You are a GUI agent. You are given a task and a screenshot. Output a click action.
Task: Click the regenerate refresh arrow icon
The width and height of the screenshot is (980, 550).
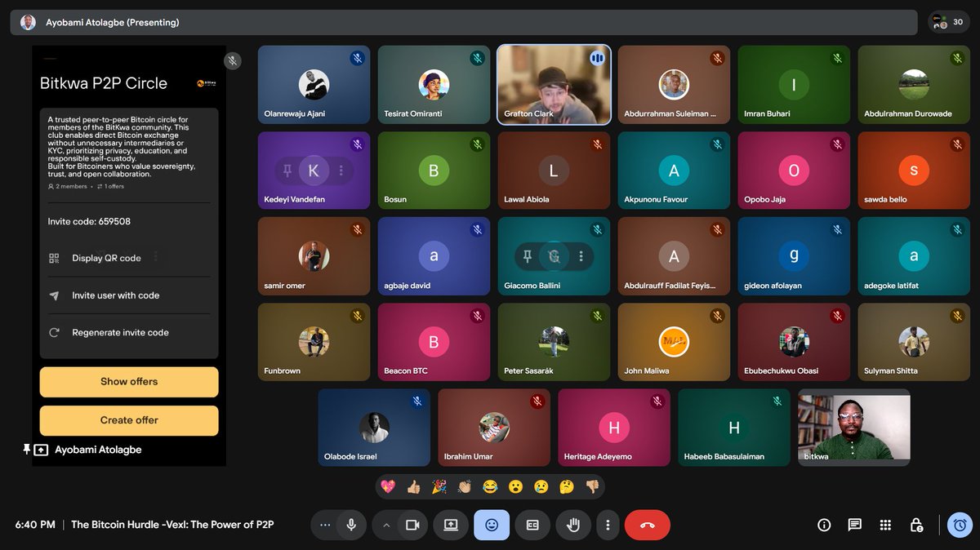[54, 333]
